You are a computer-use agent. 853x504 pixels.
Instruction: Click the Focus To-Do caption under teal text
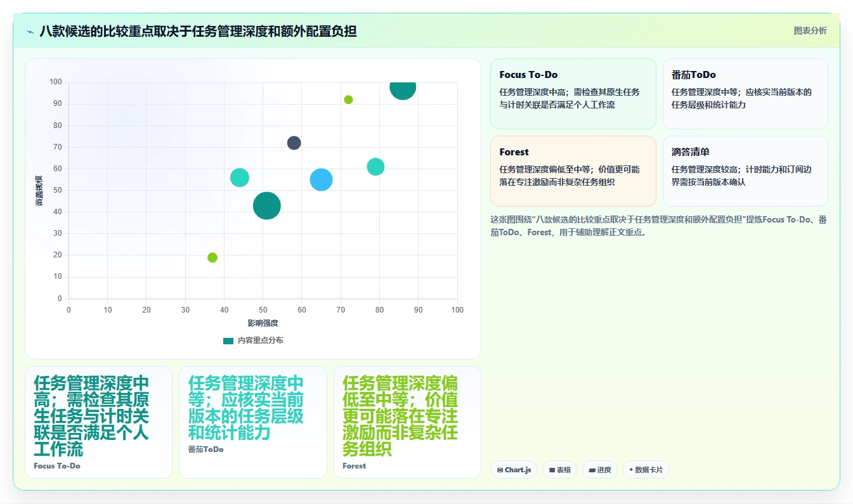tap(57, 465)
